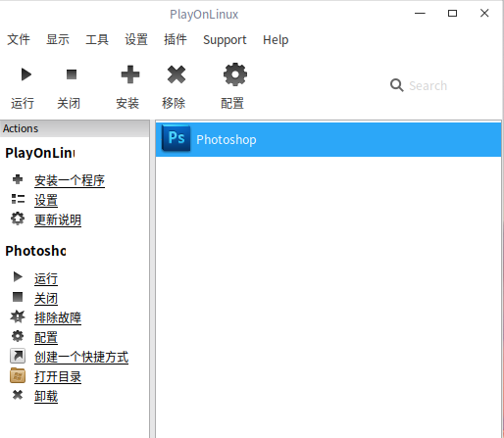Click plus icon beside 安装一个程序
504x438 pixels.
pyautogui.click(x=18, y=179)
